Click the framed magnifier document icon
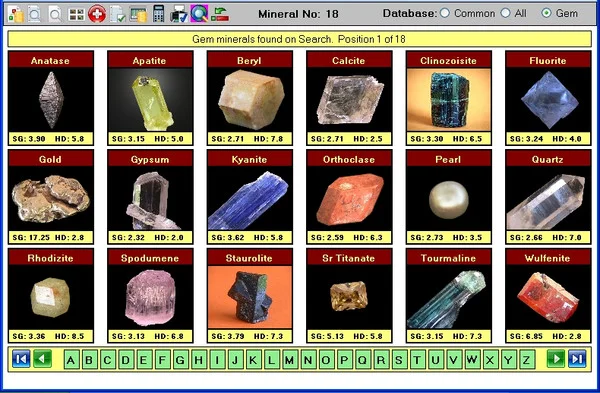 point(35,14)
